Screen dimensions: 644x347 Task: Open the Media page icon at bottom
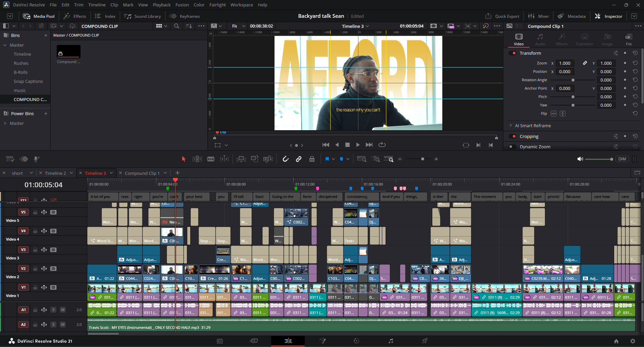click(x=220, y=341)
